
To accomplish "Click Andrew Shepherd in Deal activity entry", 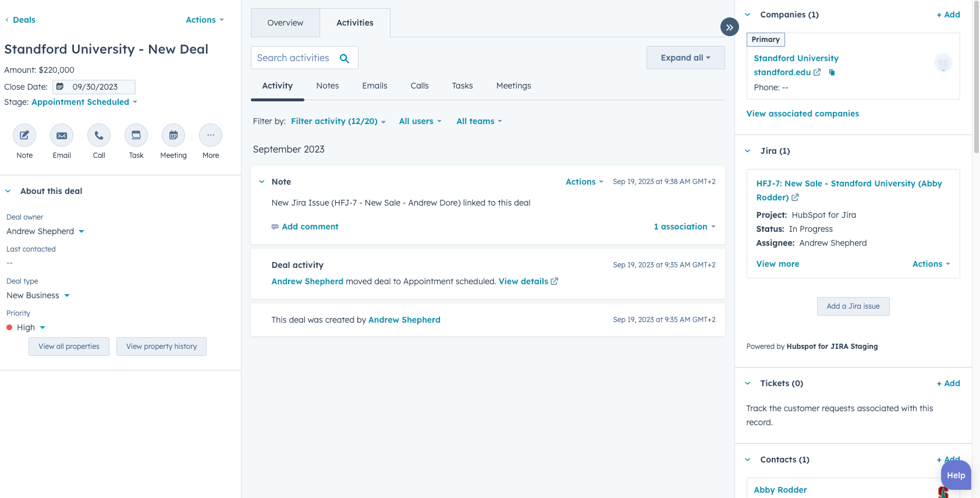I will point(307,281).
